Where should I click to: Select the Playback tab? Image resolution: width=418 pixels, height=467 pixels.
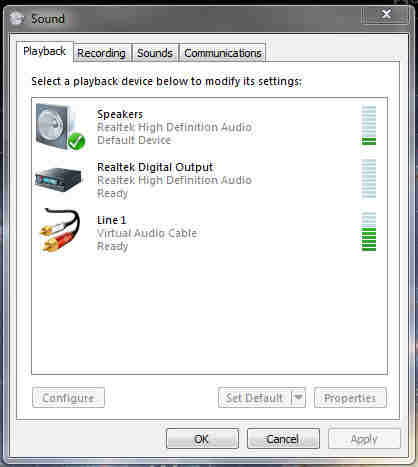click(45, 52)
